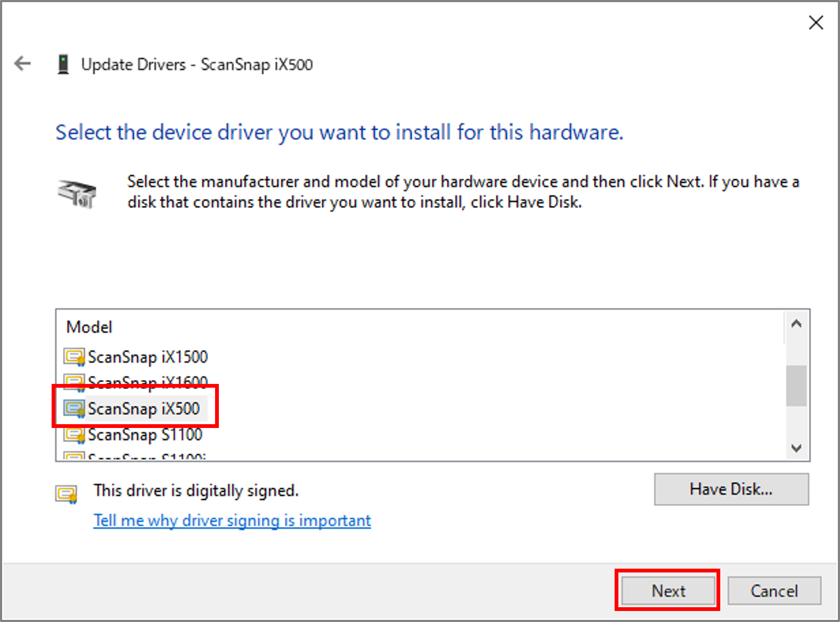Click the hardware device icon beside instructions
Viewport: 840px width, 622px height.
(x=77, y=194)
